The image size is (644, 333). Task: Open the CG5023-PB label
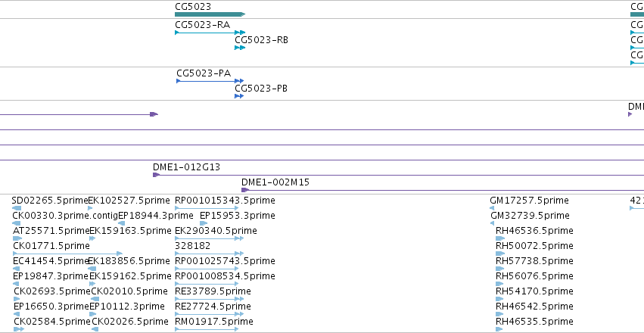(x=261, y=89)
